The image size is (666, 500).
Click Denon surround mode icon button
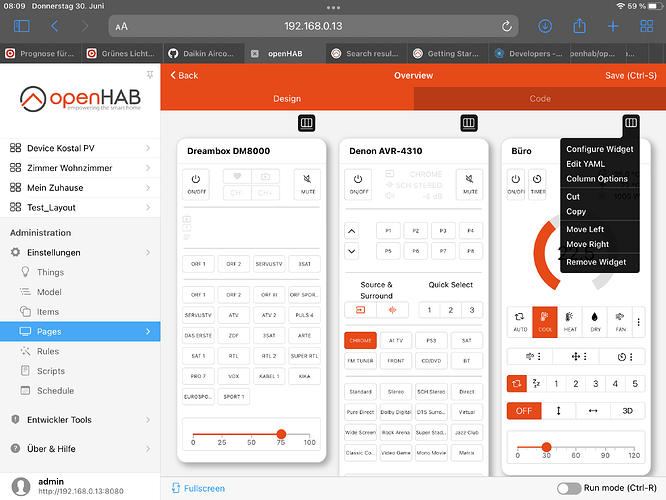point(392,310)
